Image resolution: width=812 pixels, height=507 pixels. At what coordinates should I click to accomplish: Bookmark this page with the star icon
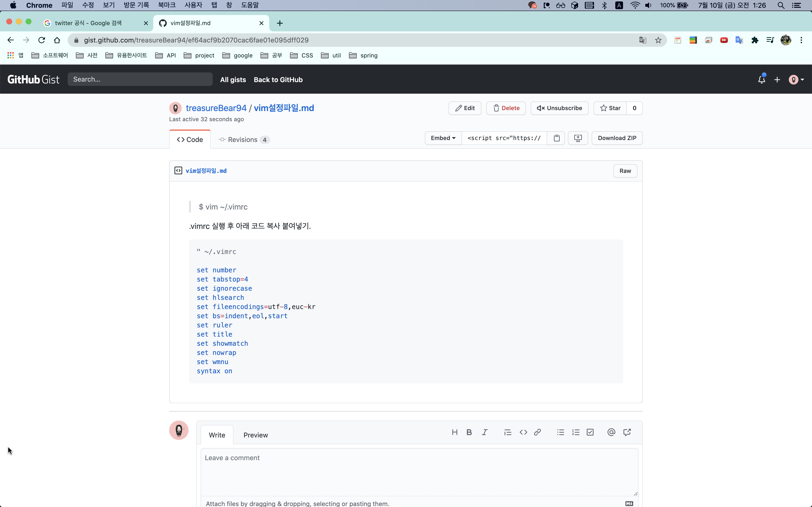click(x=658, y=40)
